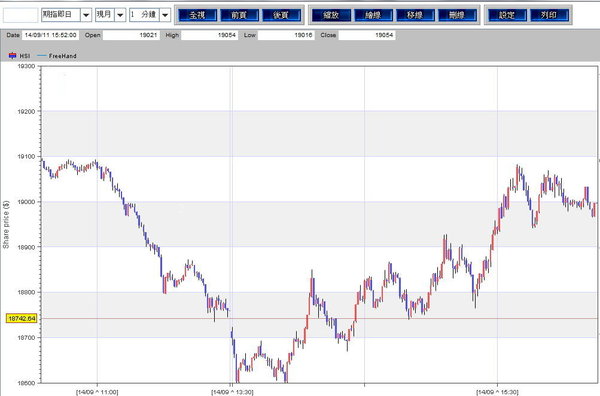The height and width of the screenshot is (396, 600).
Task: Click the HSI candlestick legend icon
Action: pos(12,56)
